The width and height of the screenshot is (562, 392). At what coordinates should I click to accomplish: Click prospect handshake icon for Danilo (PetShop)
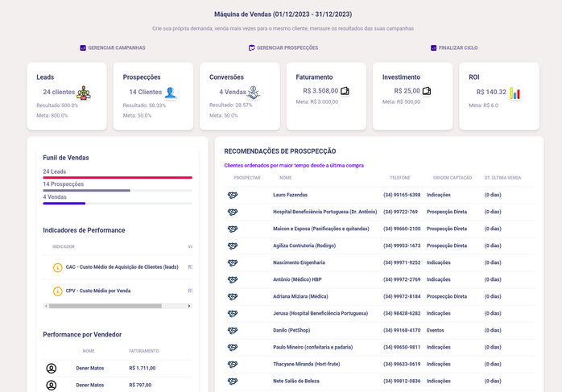[233, 330]
